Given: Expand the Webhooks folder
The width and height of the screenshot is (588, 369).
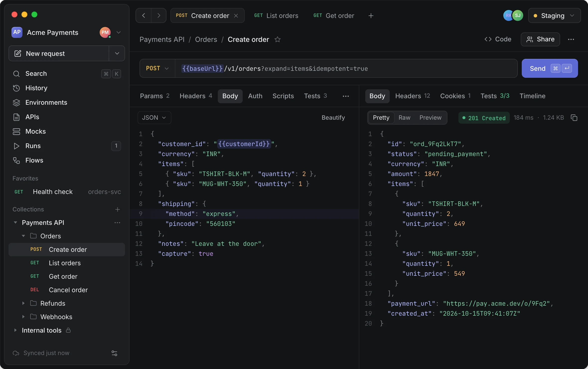Looking at the screenshot, I should point(23,317).
